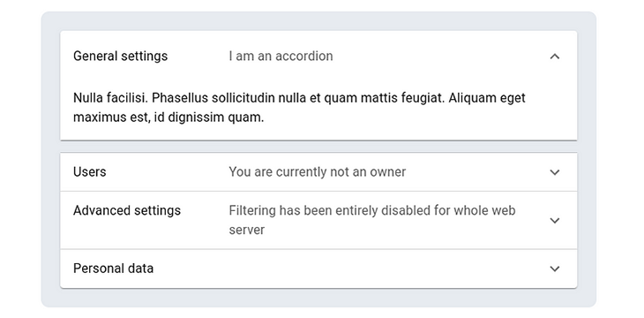Click the word 'server' under Advanced settings
The width and height of the screenshot is (644, 318).
pos(247,230)
